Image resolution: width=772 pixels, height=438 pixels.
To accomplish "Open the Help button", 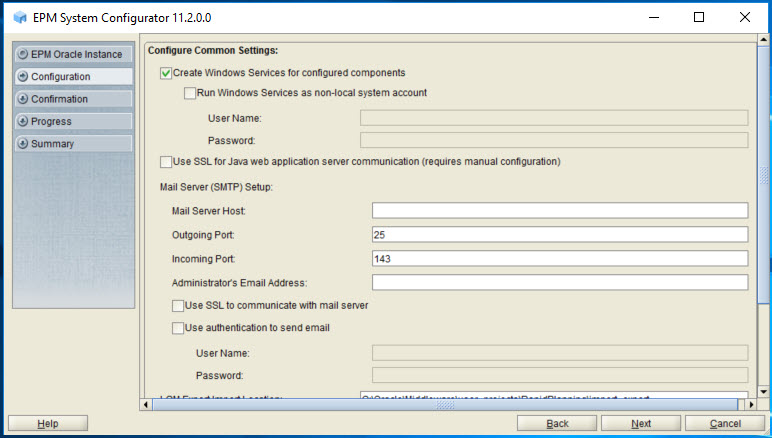I will click(48, 423).
